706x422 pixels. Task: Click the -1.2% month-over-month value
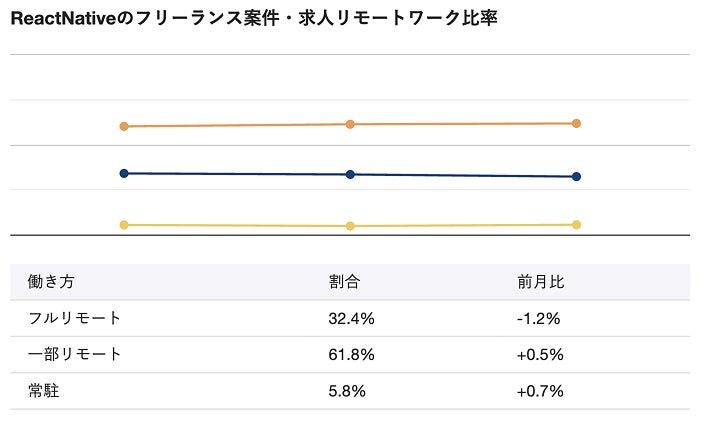pos(539,319)
